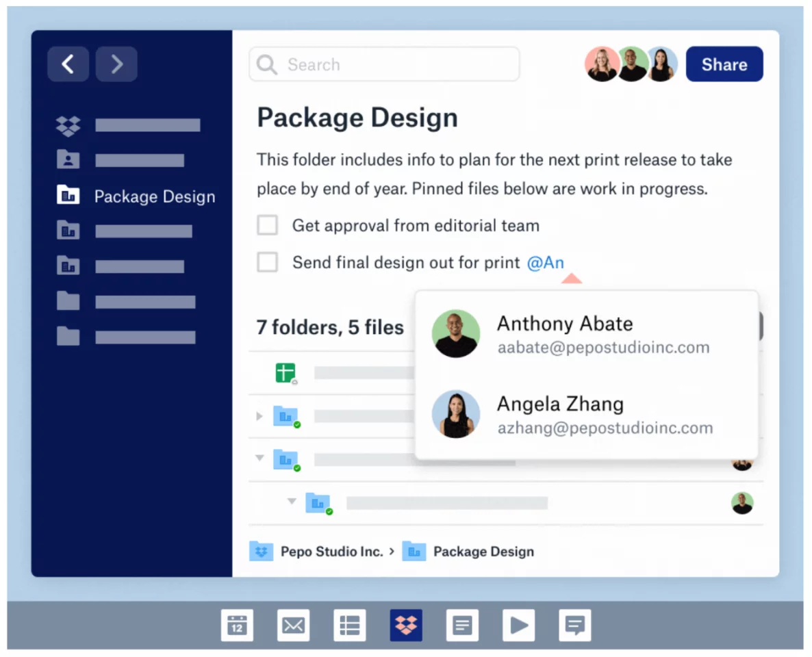Screen dimensions: 812x657
Task: Check the 'Get approval from editorial team' checkbox
Action: 267,225
